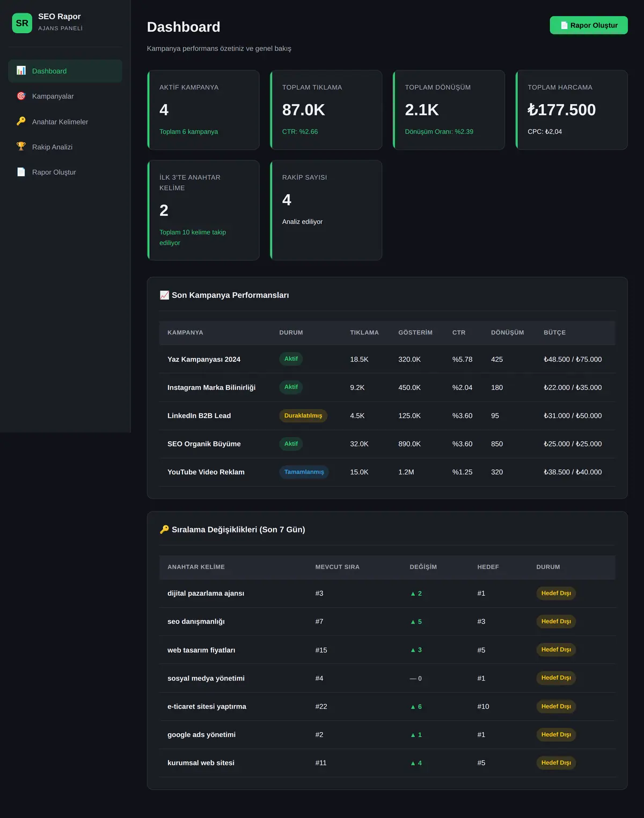Screen dimensions: 644x818
Task: Click the green Rapor Oluştur button
Action: 589,25
